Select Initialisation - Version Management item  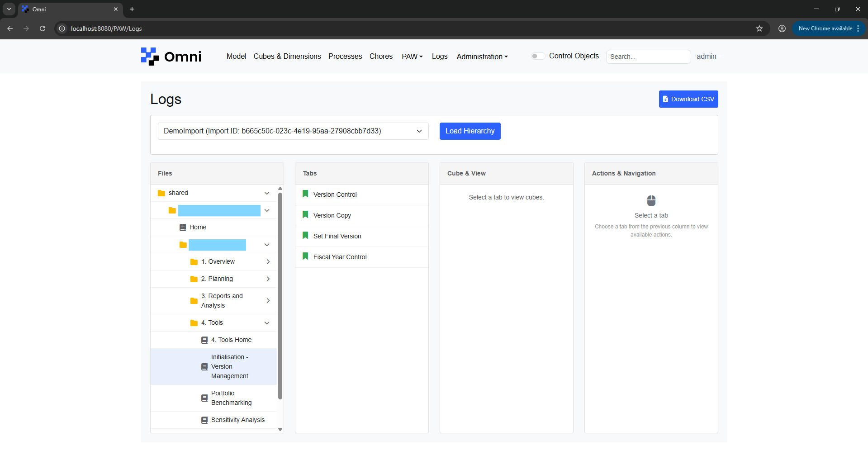(213, 367)
